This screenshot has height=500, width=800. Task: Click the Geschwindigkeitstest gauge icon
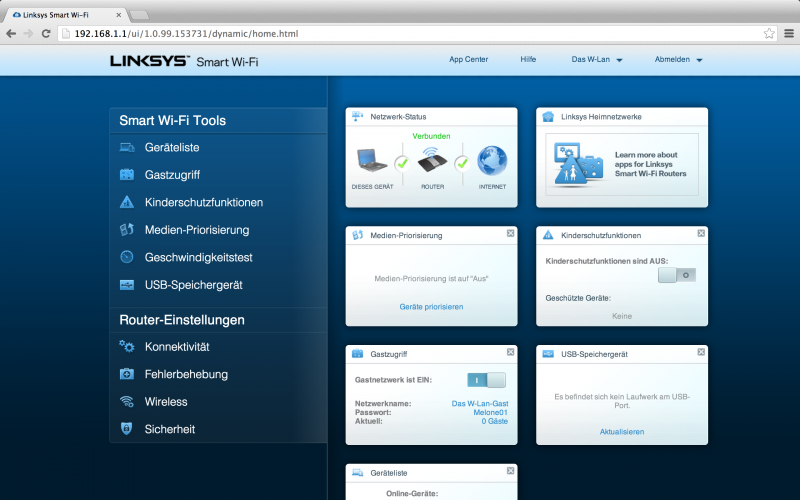[x=127, y=257]
